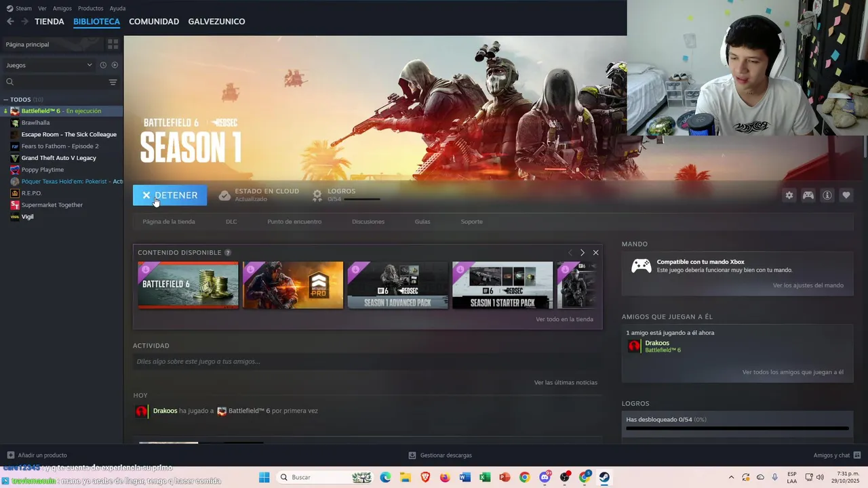Open Battlefield Pro DLC thumbnail

click(x=293, y=285)
